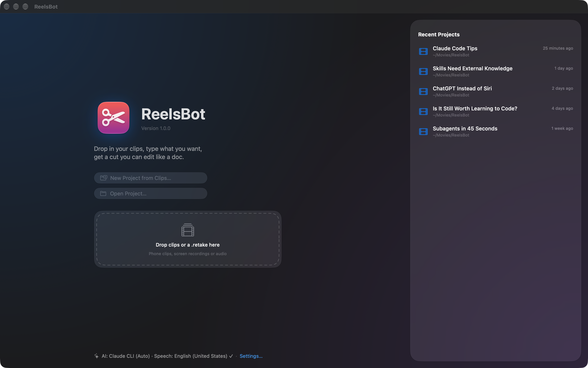Screen dimensions: 588x368
Task: Click the ReelsBot window title text
Action: [46, 7]
